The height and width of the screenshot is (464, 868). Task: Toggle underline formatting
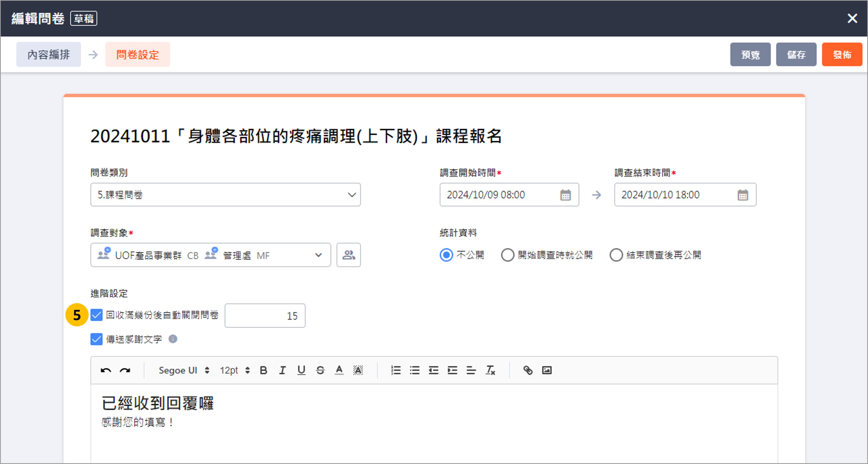pos(301,370)
